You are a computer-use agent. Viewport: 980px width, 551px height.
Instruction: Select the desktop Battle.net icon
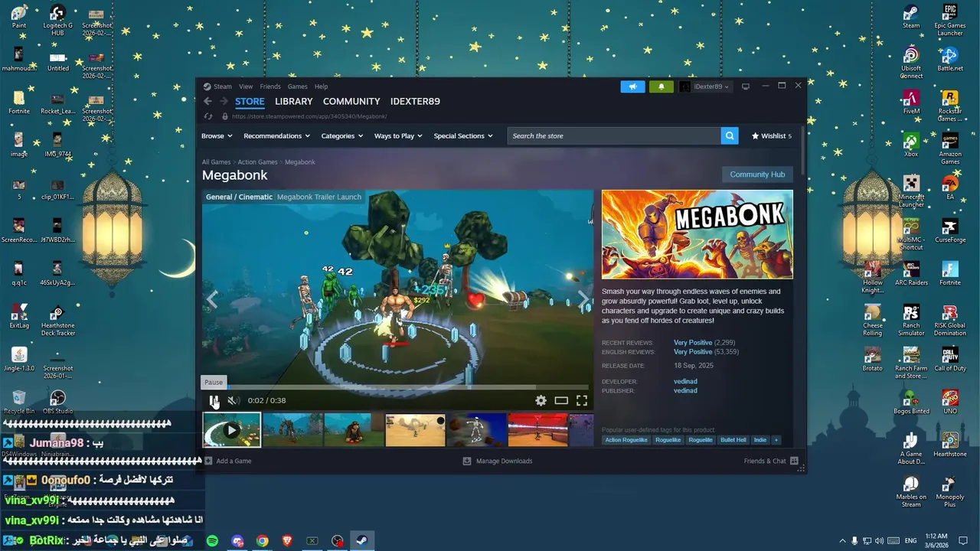[x=950, y=60]
